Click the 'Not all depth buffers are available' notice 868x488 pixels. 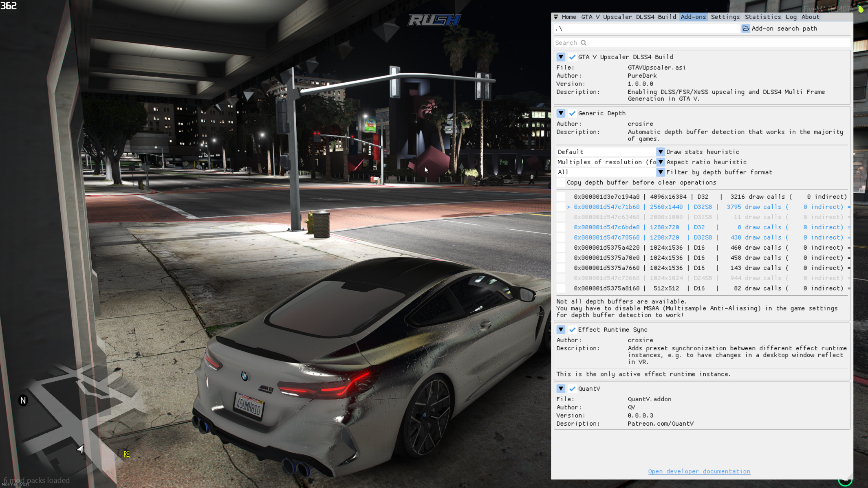[x=621, y=301]
